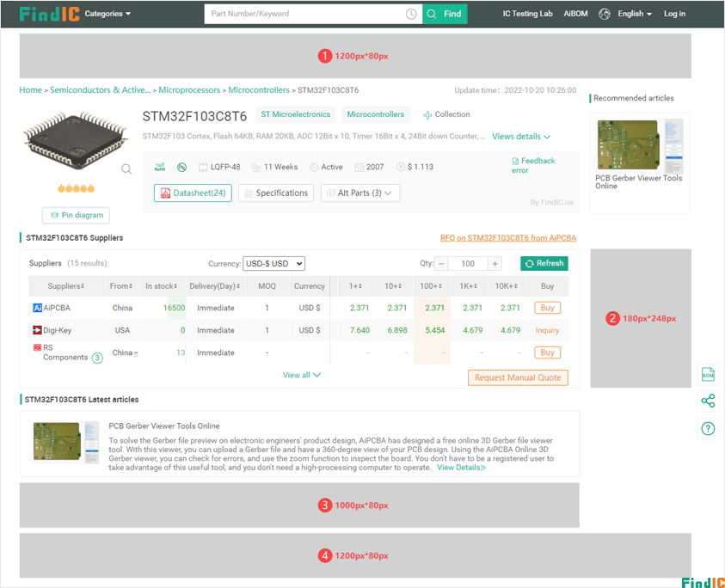725x588 pixels.
Task: Open recommended article PCB Gerber thumbnail
Action: point(641,145)
